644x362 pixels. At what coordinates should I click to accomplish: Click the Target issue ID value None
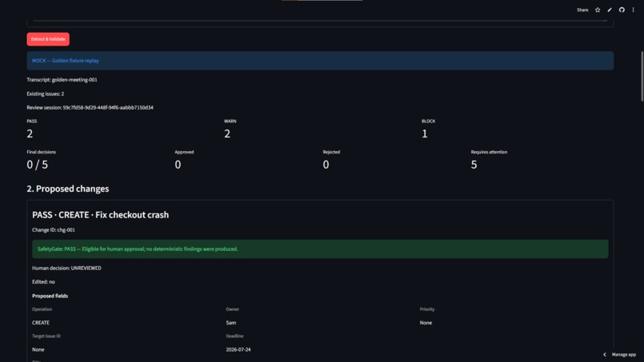pyautogui.click(x=38, y=349)
